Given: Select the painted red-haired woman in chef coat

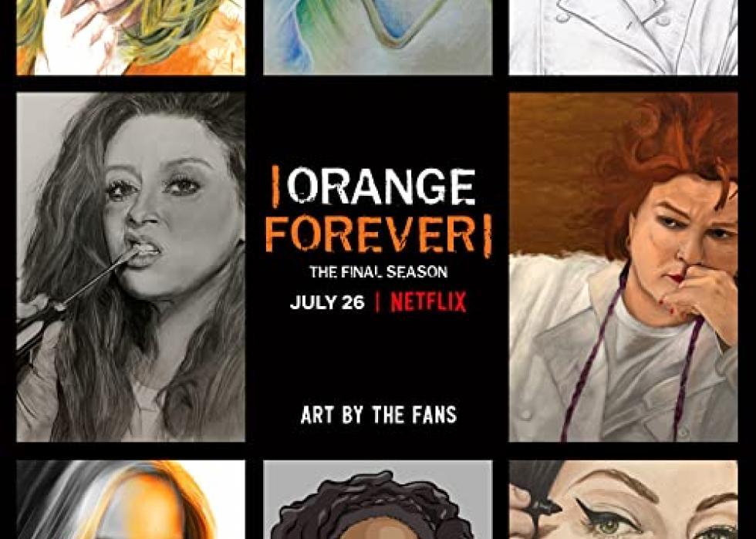Looking at the screenshot, I should click(623, 267).
